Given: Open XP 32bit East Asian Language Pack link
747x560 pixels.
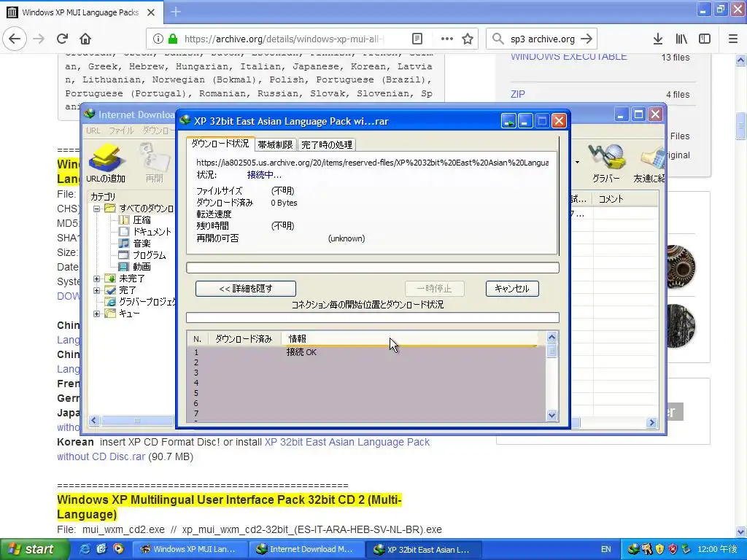Looking at the screenshot, I should 347,442.
